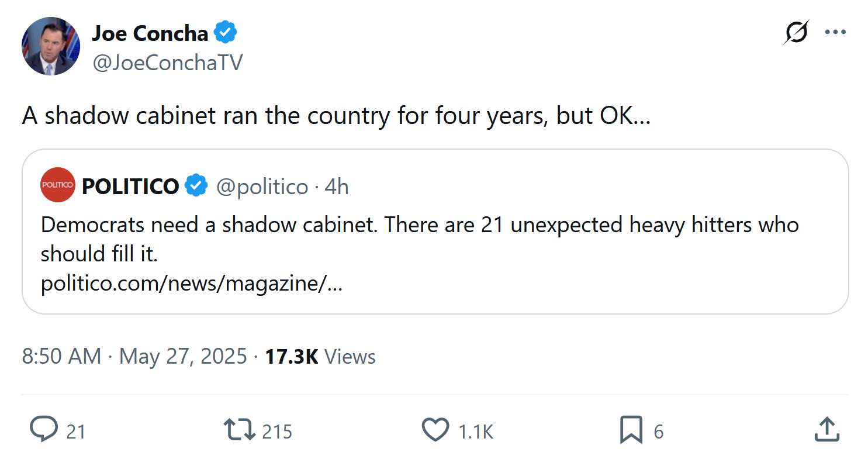Click POLITICO's blue verified badge
This screenshot has width=868, height=459.
196,186
